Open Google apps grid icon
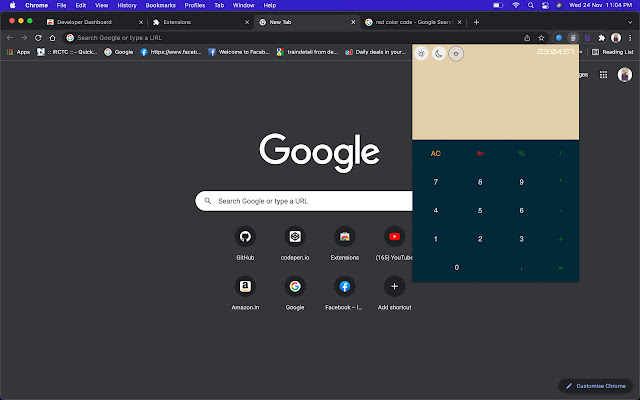The image size is (640, 400). click(x=603, y=75)
